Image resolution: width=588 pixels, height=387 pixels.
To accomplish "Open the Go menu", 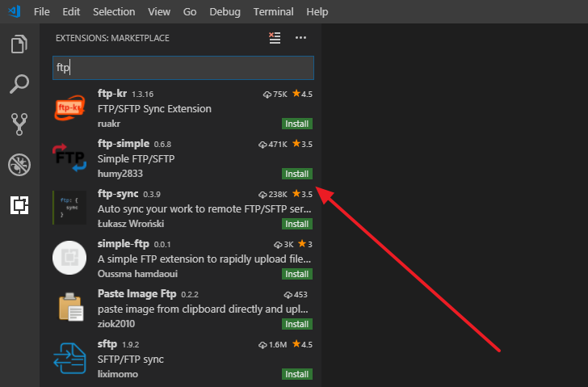I will (190, 11).
